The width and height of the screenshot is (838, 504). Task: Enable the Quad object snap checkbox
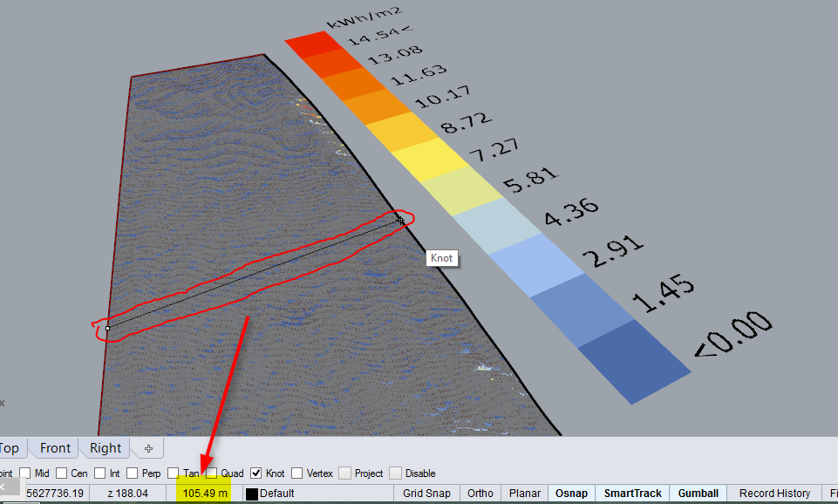coord(211,473)
